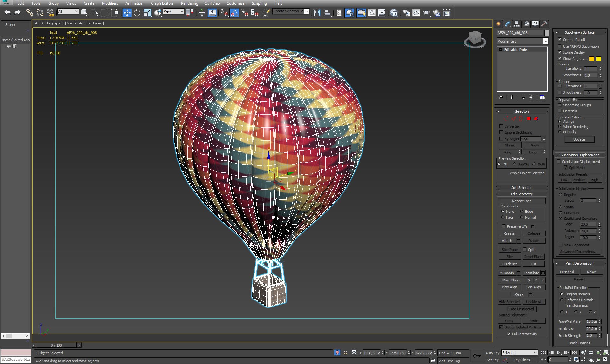610x364 pixels.
Task: Toggle Angle Snap icon
Action: (x=234, y=13)
